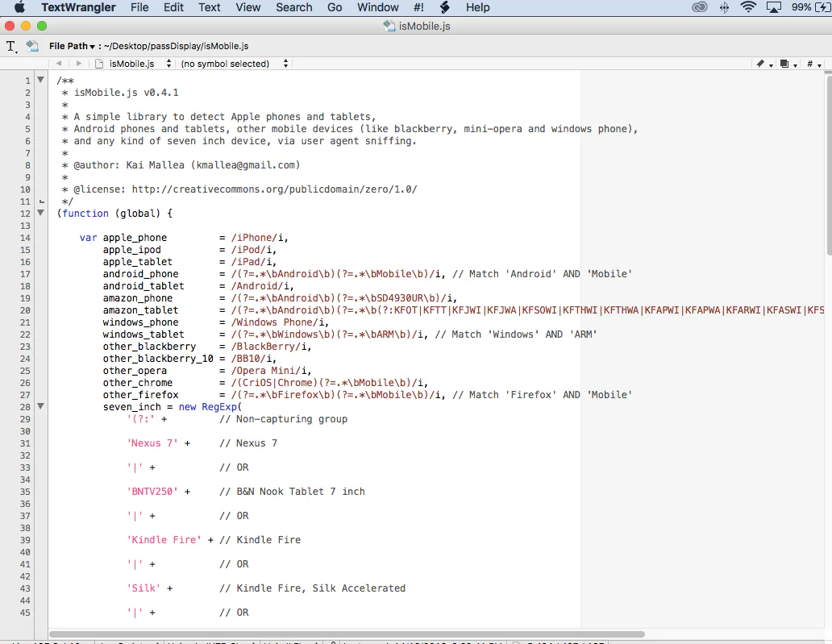Go to previous document with back arrow
The width and height of the screenshot is (832, 644).
[58, 64]
